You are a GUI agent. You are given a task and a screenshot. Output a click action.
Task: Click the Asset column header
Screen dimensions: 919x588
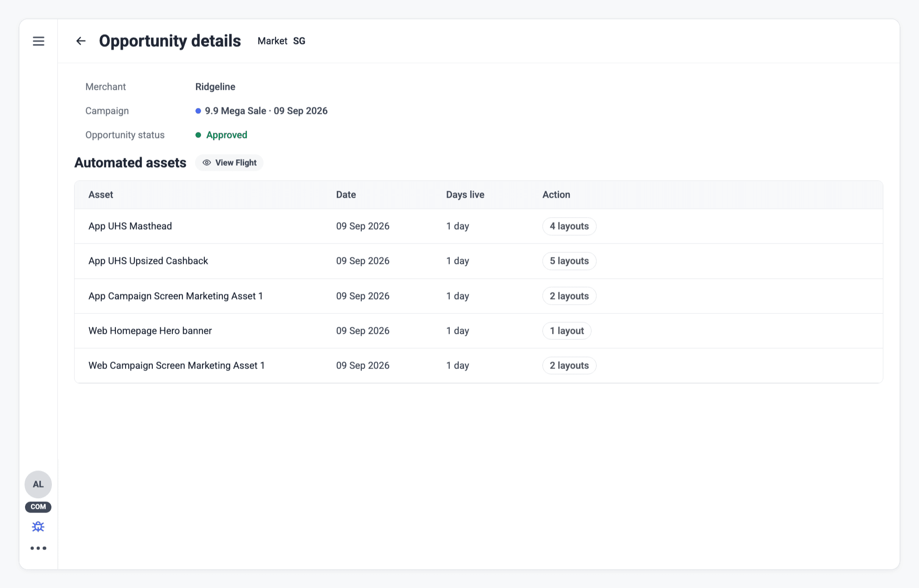click(101, 195)
